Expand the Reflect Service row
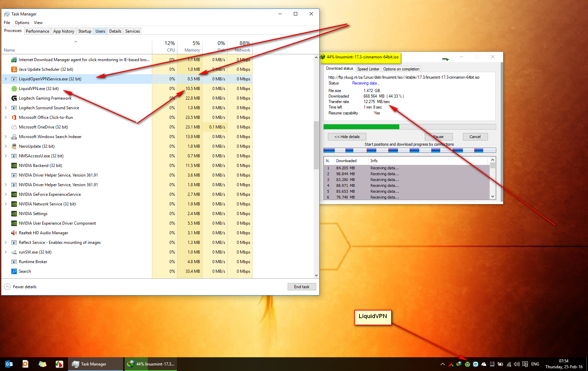Image resolution: width=588 pixels, height=371 pixels. pyautogui.click(x=6, y=243)
